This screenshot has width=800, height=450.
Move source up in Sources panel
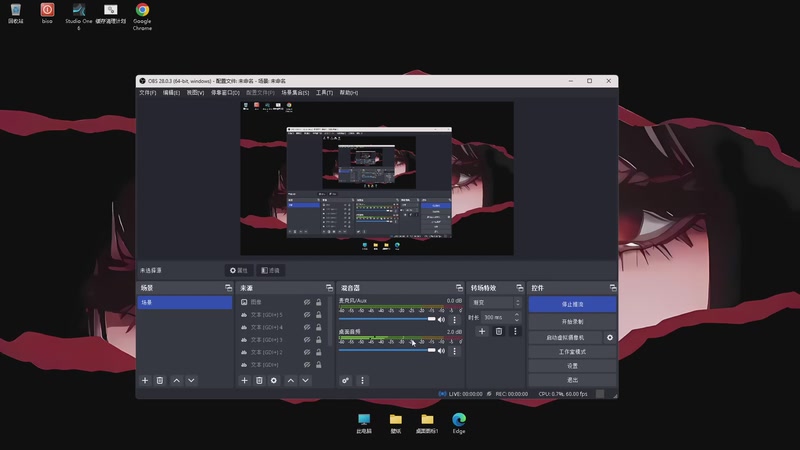click(x=291, y=381)
